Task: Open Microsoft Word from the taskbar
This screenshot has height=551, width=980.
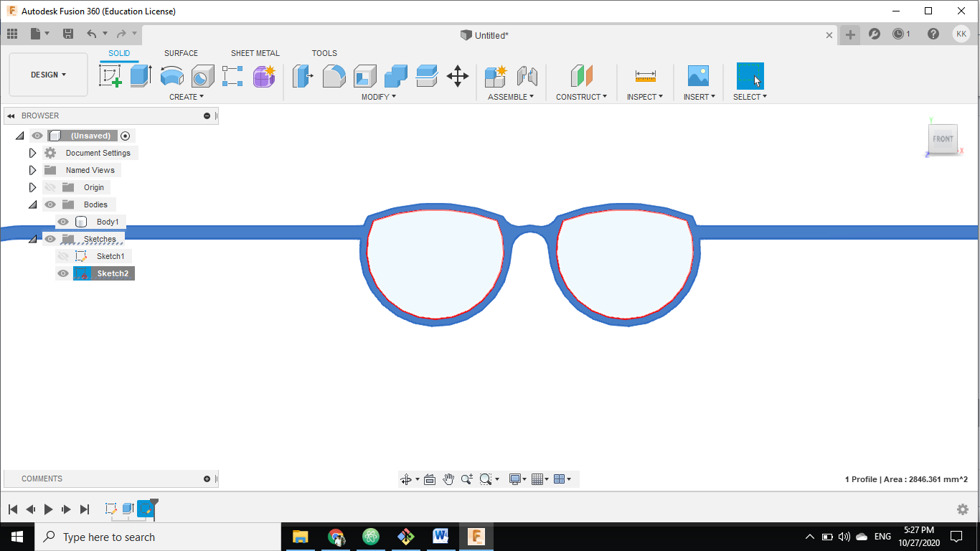Action: point(440,536)
